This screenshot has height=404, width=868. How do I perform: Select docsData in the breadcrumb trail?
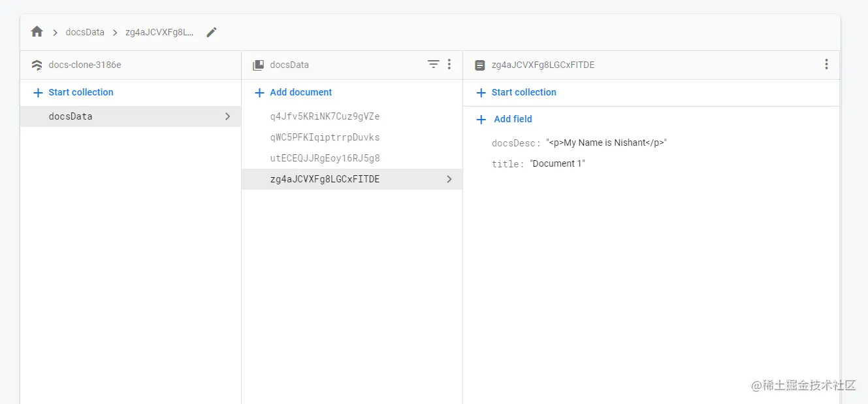pos(85,31)
